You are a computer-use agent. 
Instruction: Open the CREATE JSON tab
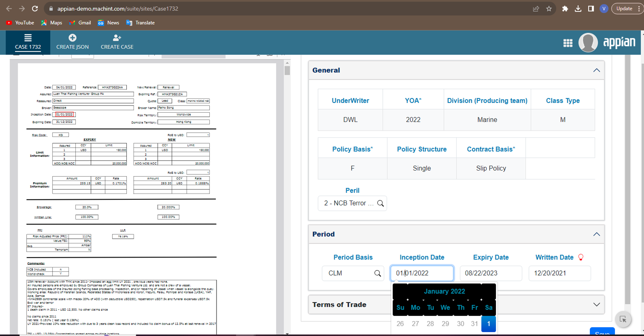pos(72,42)
